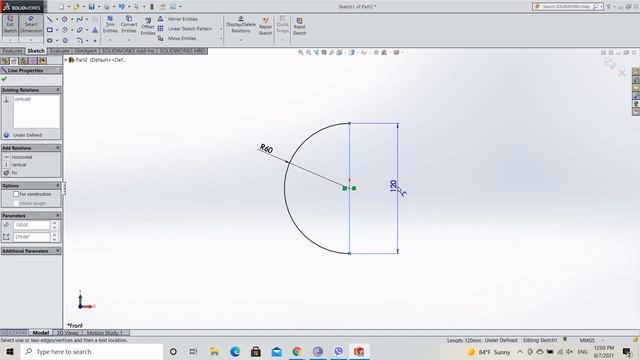The height and width of the screenshot is (360, 640).
Task: Click the Save icon in quick toolbar
Action: click(91, 7)
